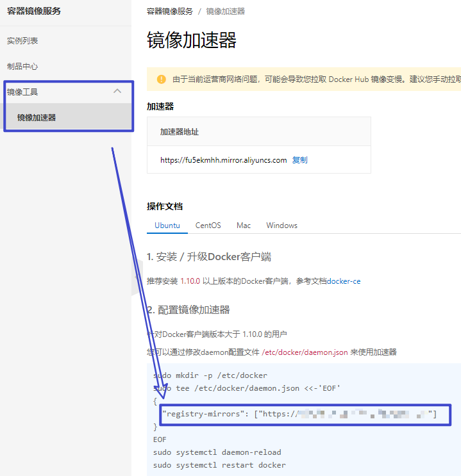Collapse the 镜像工具 chevron in sidebar
Screen dimensions: 461x476
point(117,92)
